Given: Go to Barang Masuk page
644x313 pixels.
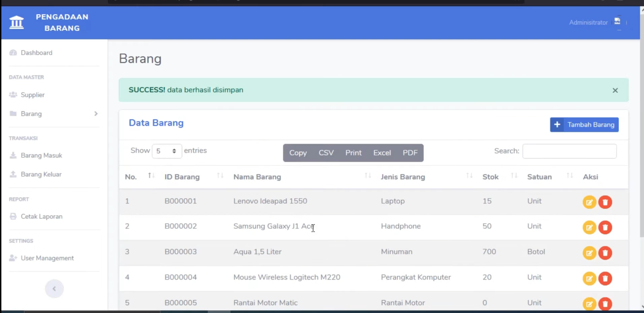Looking at the screenshot, I should tap(41, 155).
